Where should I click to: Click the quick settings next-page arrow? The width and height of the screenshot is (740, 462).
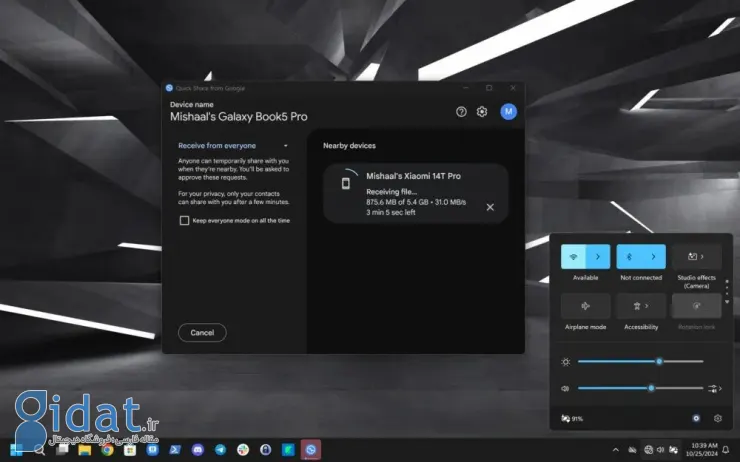[727, 302]
